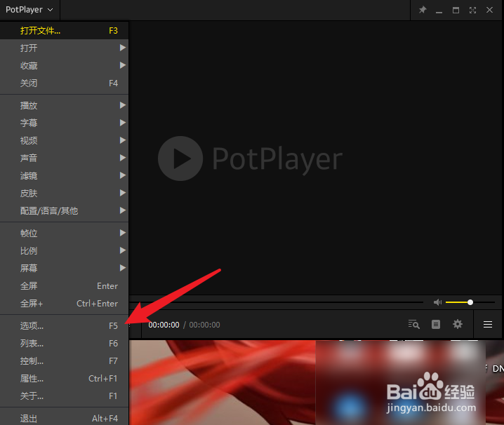504x425 pixels.
Task: Open 属性... menu entry
Action: (65, 379)
